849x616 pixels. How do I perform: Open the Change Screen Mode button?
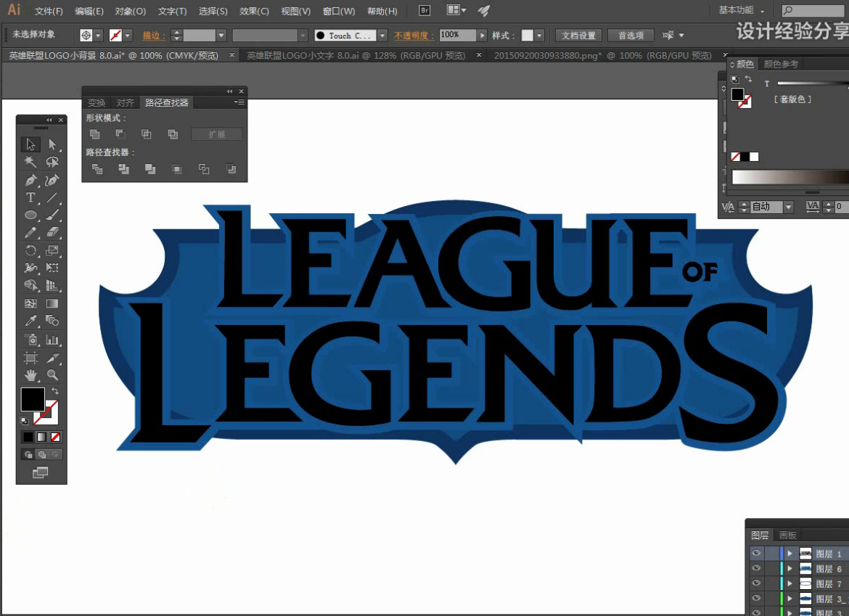[40, 472]
